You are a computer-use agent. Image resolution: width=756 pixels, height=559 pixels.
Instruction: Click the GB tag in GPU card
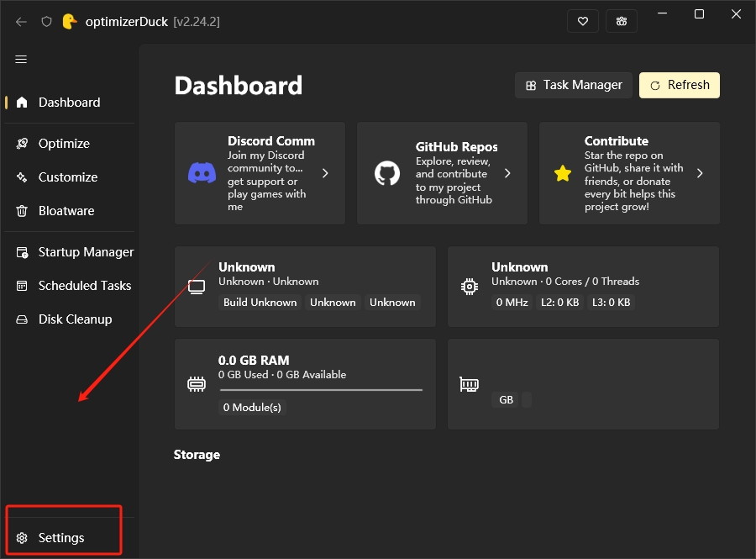pyautogui.click(x=506, y=400)
